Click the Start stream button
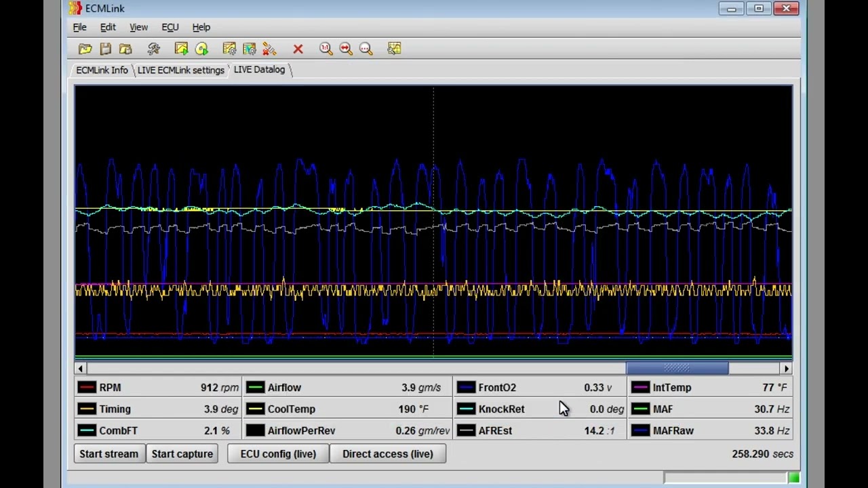868x488 pixels. pos(108,453)
